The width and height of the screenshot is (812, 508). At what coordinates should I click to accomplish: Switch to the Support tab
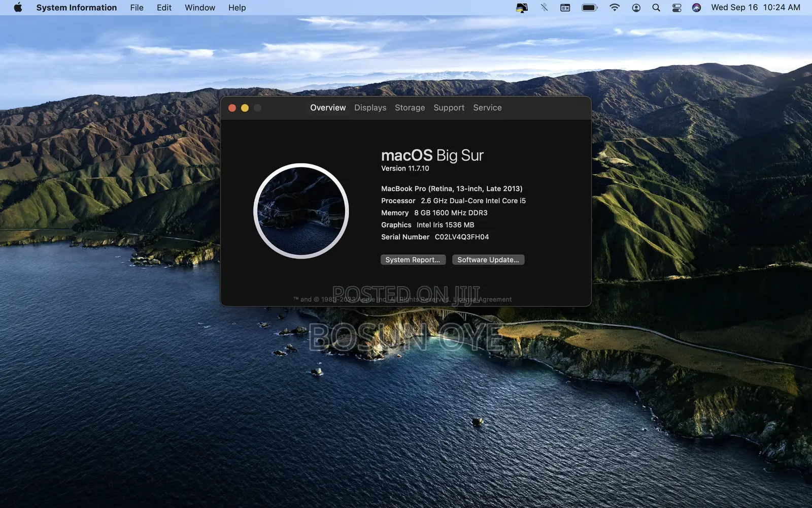click(449, 108)
